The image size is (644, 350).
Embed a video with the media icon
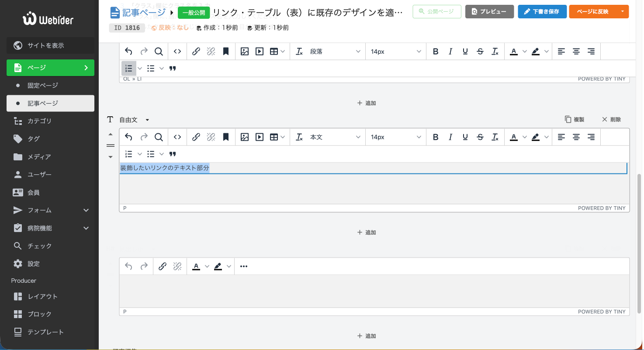[x=260, y=137]
